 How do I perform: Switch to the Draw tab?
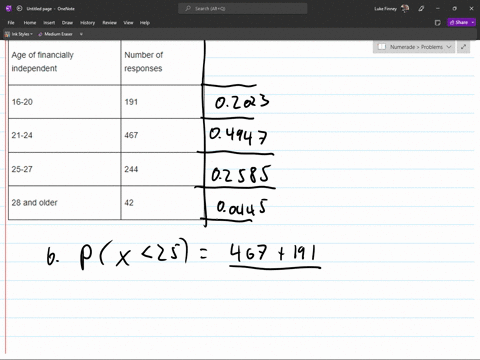click(67, 23)
